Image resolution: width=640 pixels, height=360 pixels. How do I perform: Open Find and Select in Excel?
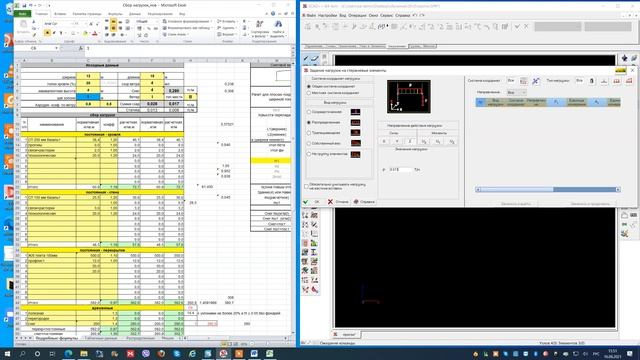(x=278, y=29)
